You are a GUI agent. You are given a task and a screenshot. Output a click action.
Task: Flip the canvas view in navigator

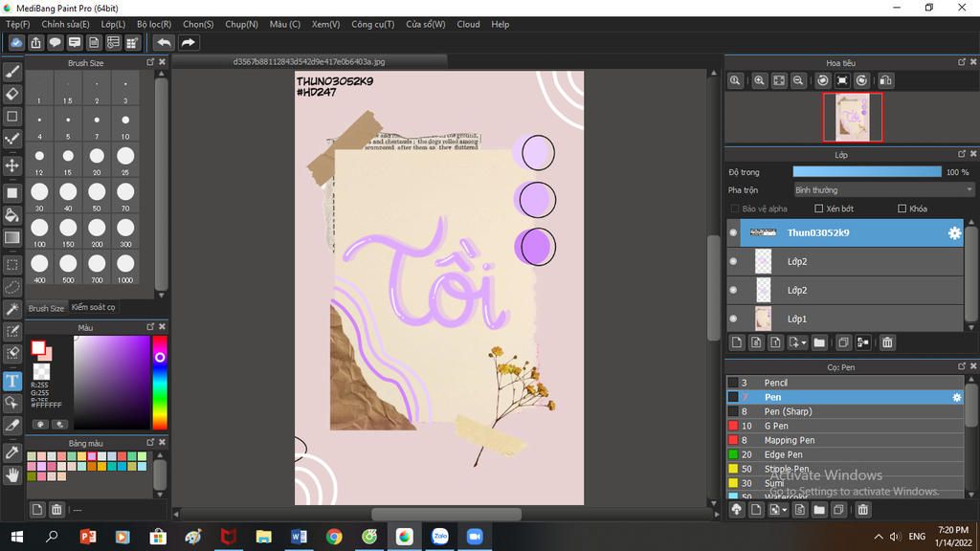pyautogui.click(x=885, y=80)
